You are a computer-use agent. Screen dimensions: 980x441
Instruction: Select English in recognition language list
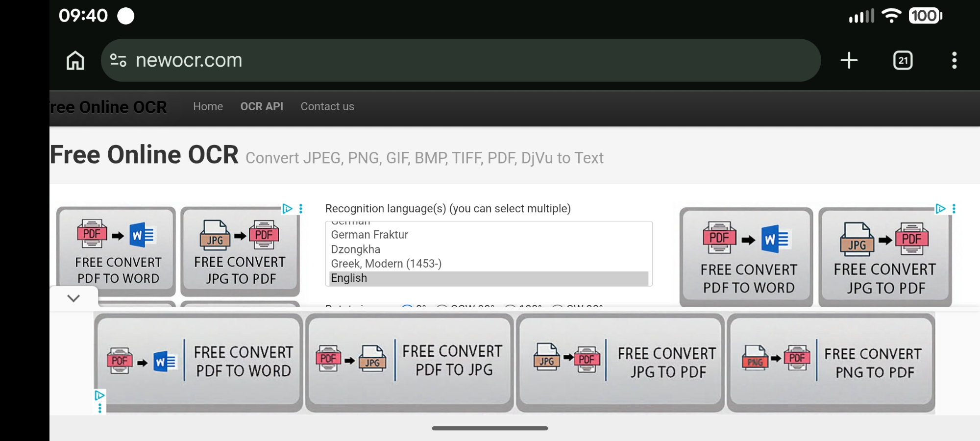349,278
